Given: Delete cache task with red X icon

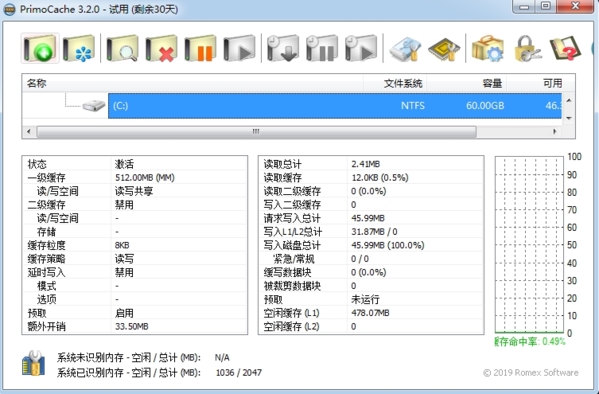Looking at the screenshot, I should [161, 48].
